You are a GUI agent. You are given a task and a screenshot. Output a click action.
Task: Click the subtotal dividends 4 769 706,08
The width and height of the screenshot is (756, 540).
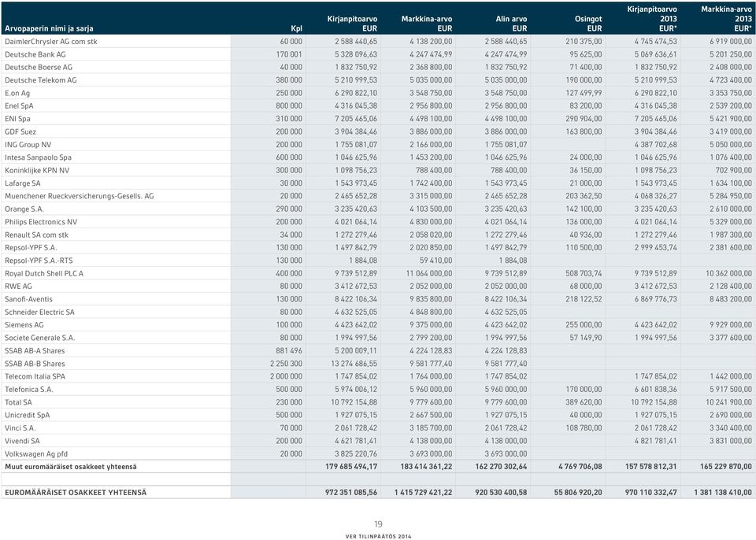(580, 467)
